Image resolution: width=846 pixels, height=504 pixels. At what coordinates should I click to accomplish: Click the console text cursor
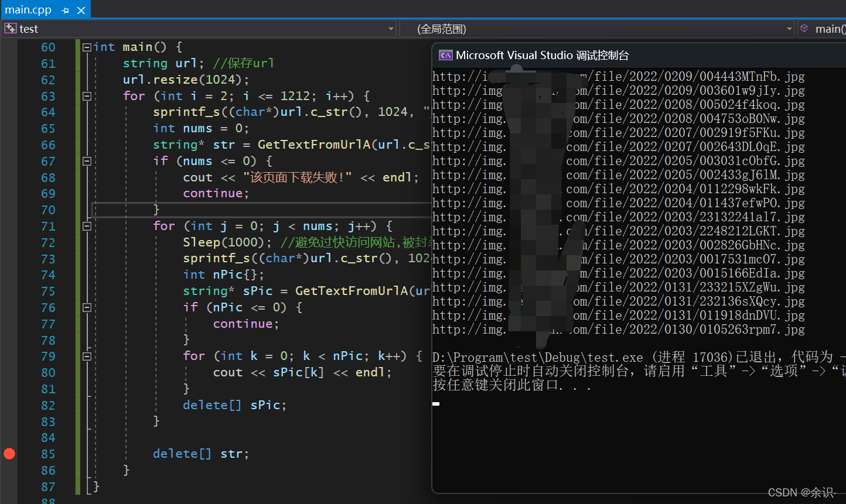coord(436,404)
